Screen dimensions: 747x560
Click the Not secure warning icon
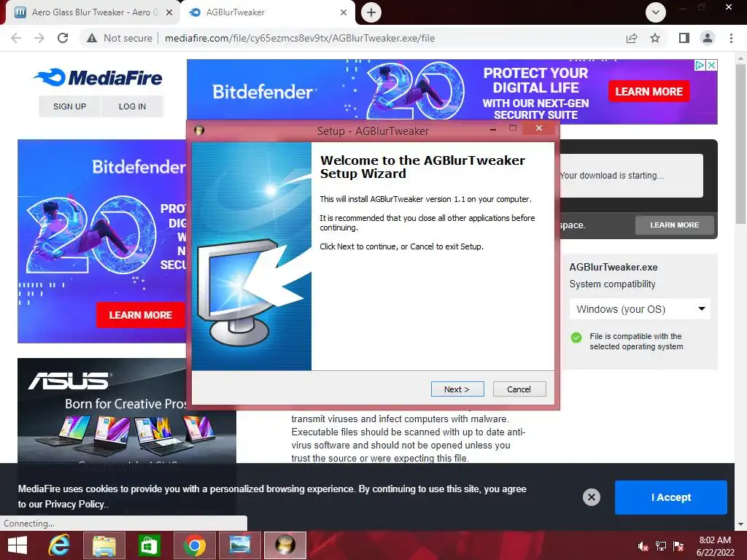click(92, 38)
